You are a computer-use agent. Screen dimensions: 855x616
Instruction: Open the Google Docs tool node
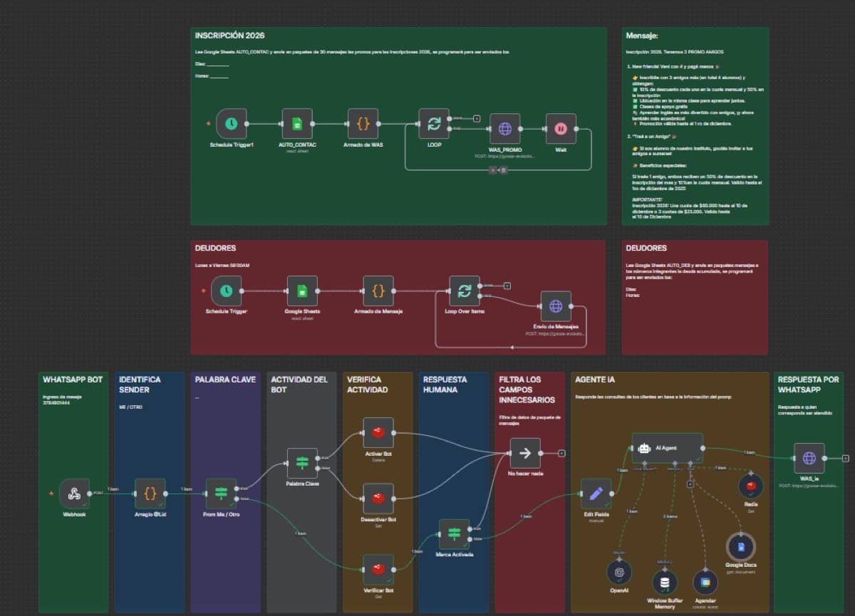point(741,547)
